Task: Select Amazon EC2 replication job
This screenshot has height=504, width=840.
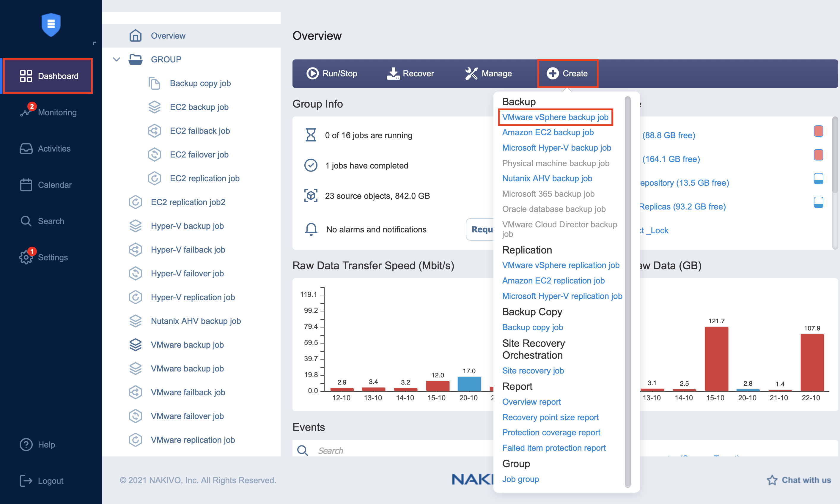Action: (553, 281)
